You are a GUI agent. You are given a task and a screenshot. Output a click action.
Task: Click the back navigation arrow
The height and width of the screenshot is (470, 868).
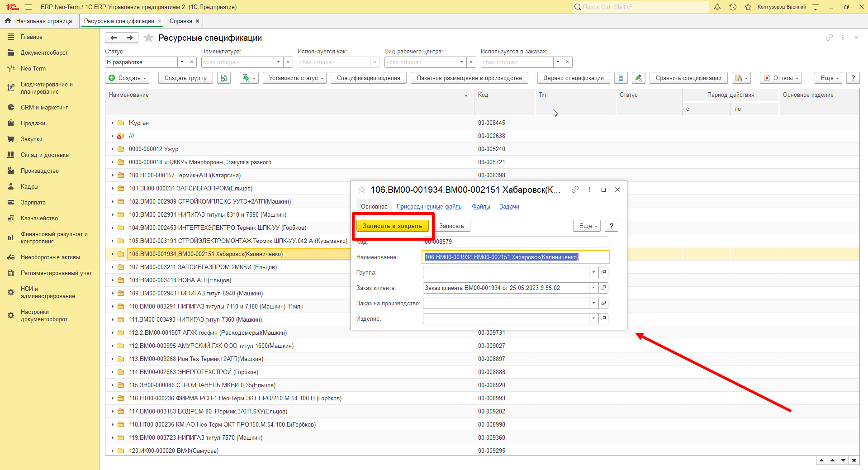pos(114,38)
